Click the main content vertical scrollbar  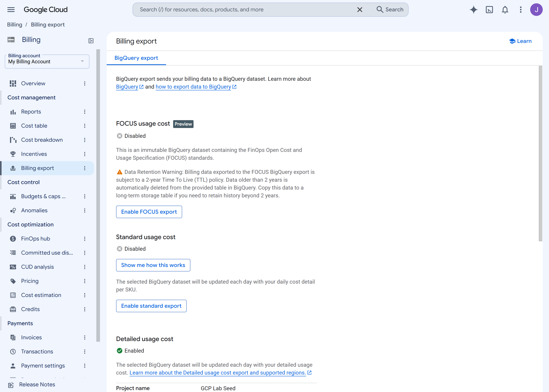(x=540, y=153)
